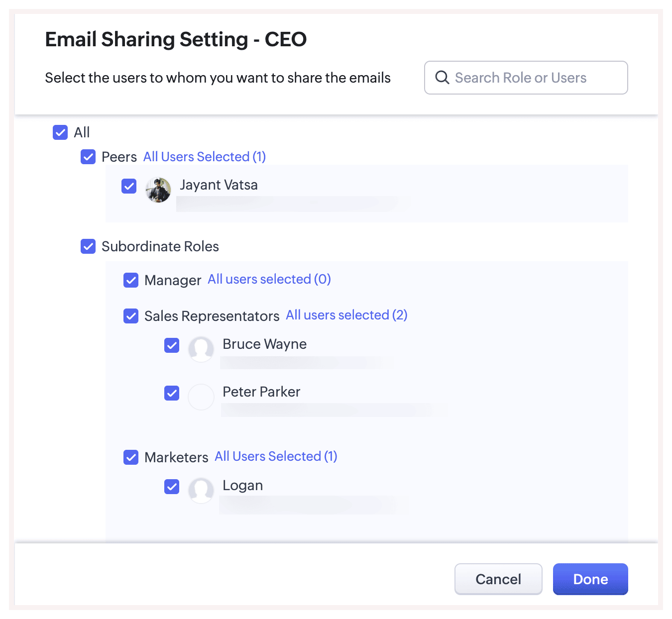Viewport: 672px width, 619px height.
Task: Click Jayant Vatsa's profile photo
Action: tap(158, 190)
